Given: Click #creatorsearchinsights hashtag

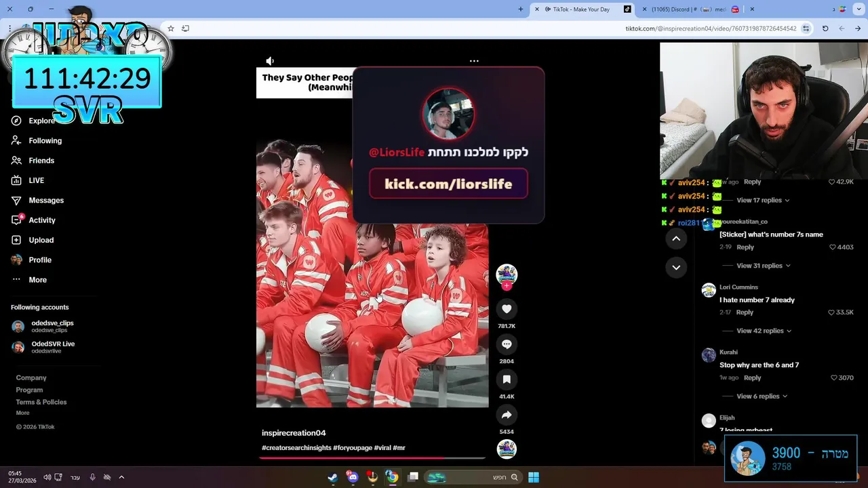Looking at the screenshot, I should pyautogui.click(x=296, y=448).
